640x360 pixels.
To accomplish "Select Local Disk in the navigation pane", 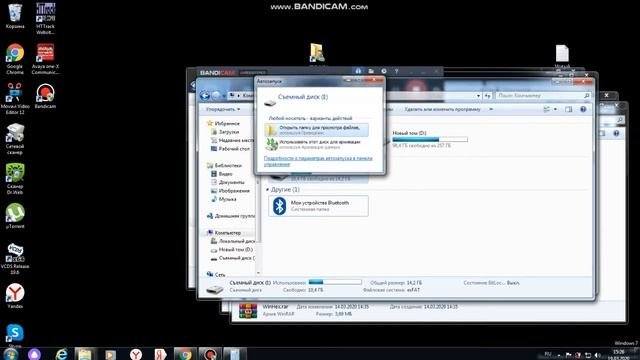I will click(x=233, y=241).
